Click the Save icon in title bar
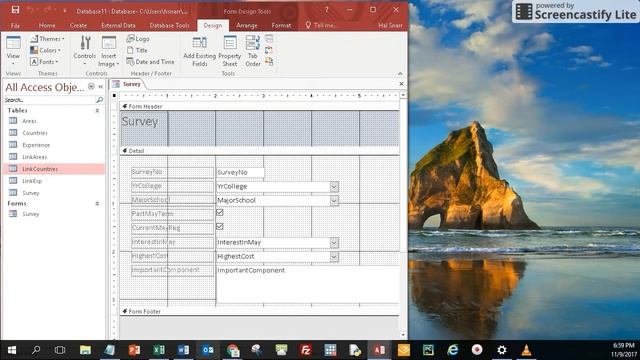Screen dimensions: 640x360 15,10
